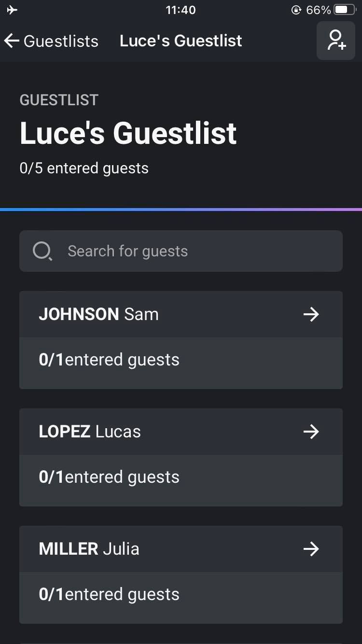Tap the battery status icon
The width and height of the screenshot is (362, 644).
tap(345, 10)
